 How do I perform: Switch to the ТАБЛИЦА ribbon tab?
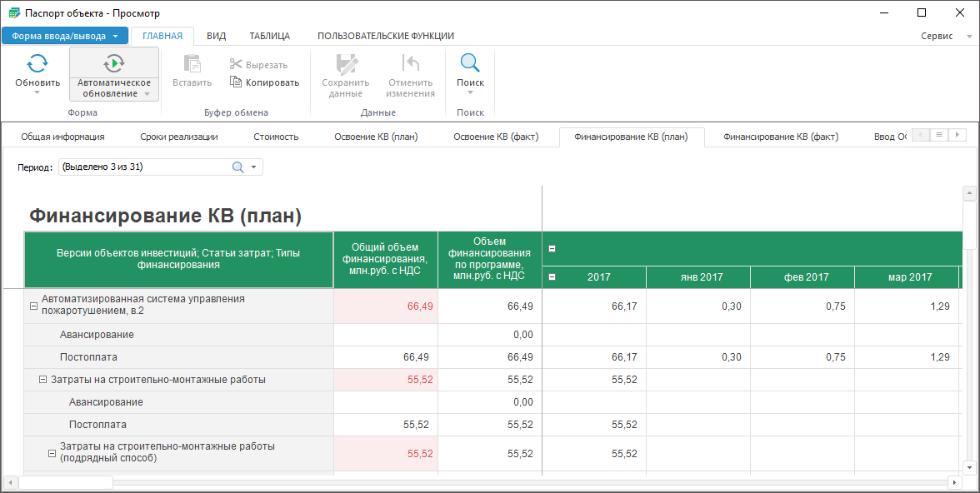pyautogui.click(x=269, y=36)
